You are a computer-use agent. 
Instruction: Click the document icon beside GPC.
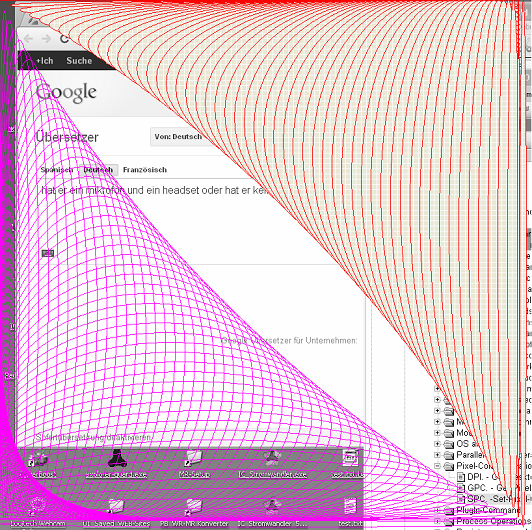461,488
